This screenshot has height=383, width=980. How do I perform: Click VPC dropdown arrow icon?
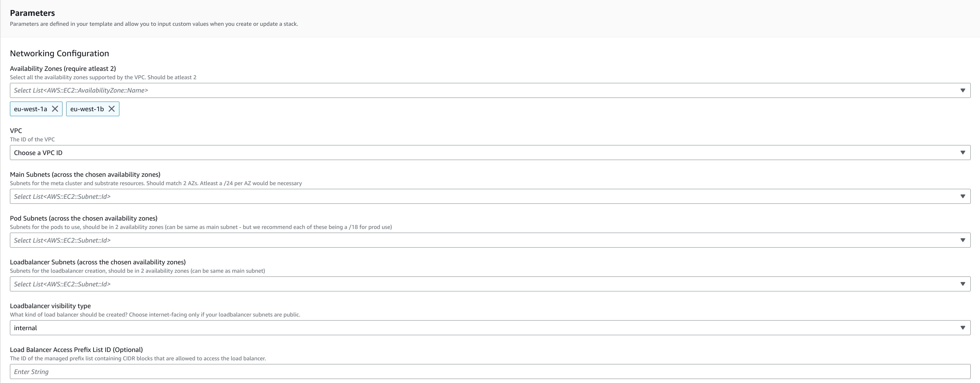click(x=963, y=153)
